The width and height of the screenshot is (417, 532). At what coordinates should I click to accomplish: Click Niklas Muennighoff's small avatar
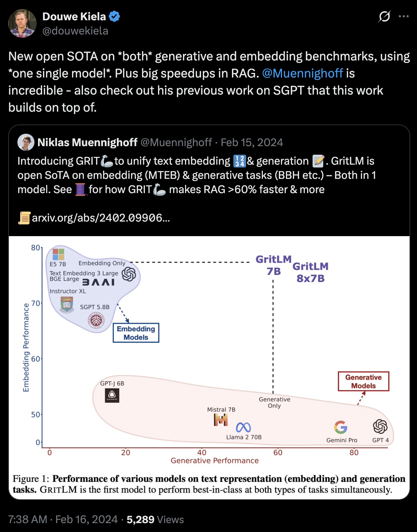click(26, 143)
